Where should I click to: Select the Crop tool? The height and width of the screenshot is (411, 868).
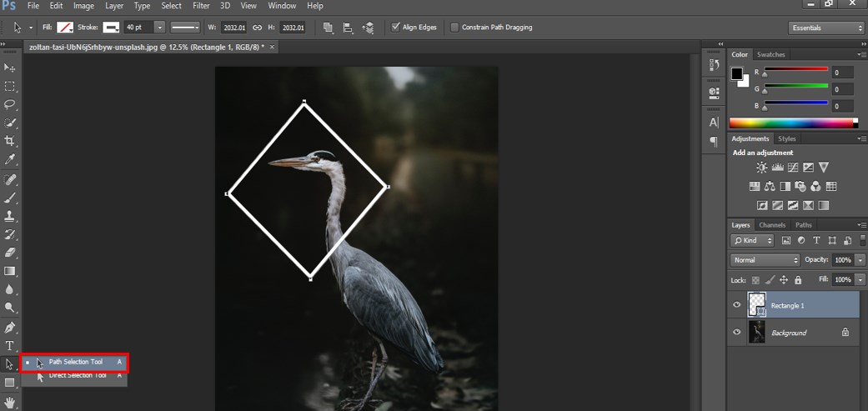pyautogui.click(x=9, y=141)
